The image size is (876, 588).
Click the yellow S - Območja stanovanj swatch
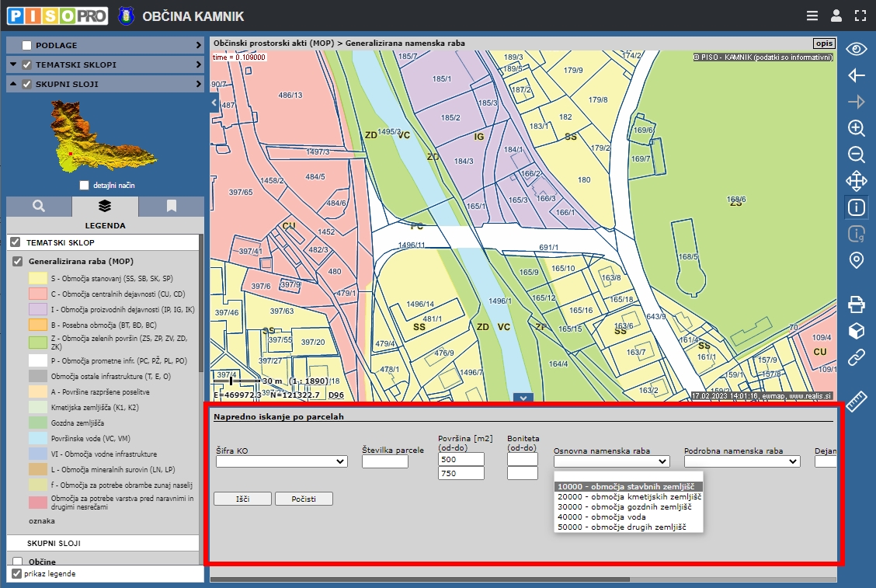tap(38, 277)
